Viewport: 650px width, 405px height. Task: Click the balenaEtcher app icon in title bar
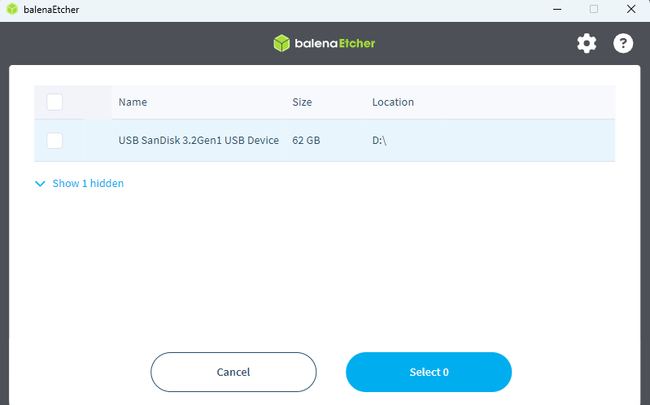point(11,9)
